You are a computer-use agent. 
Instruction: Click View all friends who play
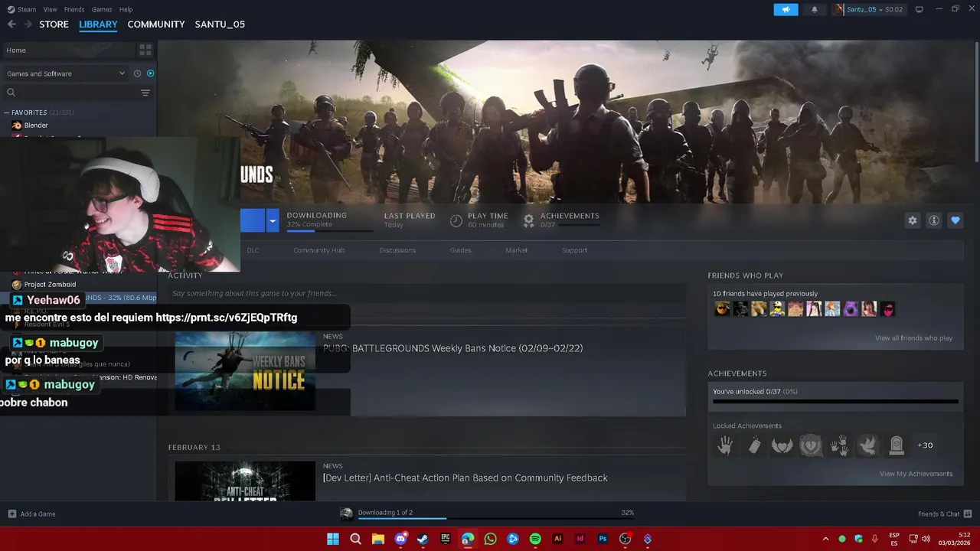[x=913, y=338]
